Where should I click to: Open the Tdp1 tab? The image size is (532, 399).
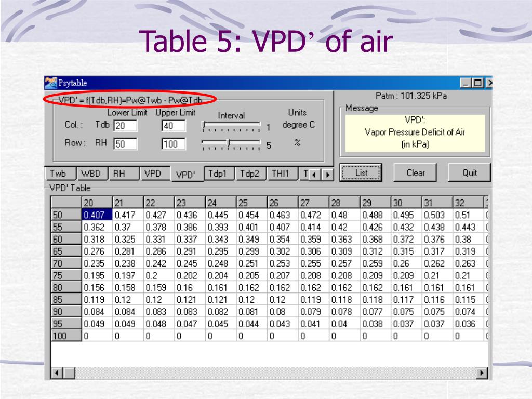220,174
